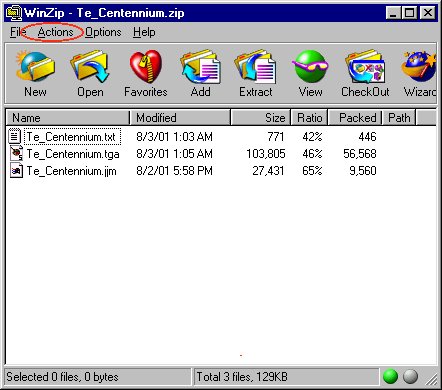Viewport: 442px width, 390px height.
Task: Sort by the Name column header
Action: point(68,118)
